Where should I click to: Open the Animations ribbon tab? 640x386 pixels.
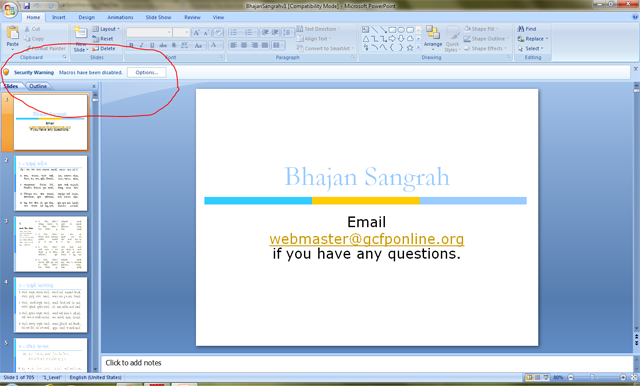(120, 18)
